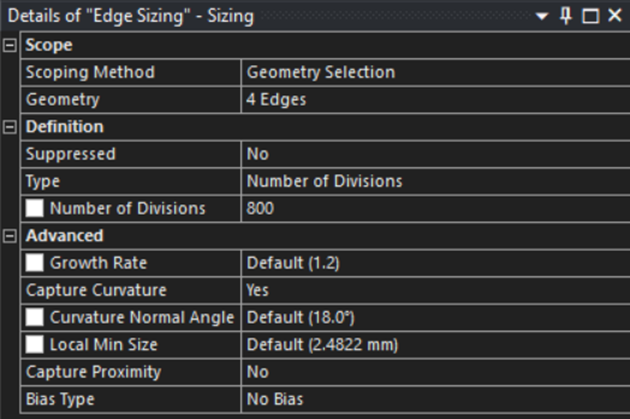
Task: Close the Edge Sizing details panel
Action: pyautogui.click(x=614, y=16)
